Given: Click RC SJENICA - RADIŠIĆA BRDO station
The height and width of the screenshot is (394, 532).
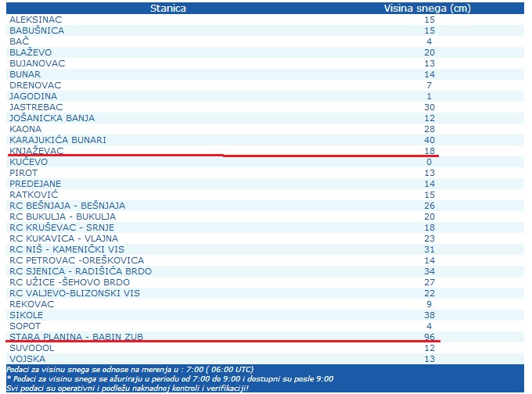Looking at the screenshot, I should coord(81,271).
